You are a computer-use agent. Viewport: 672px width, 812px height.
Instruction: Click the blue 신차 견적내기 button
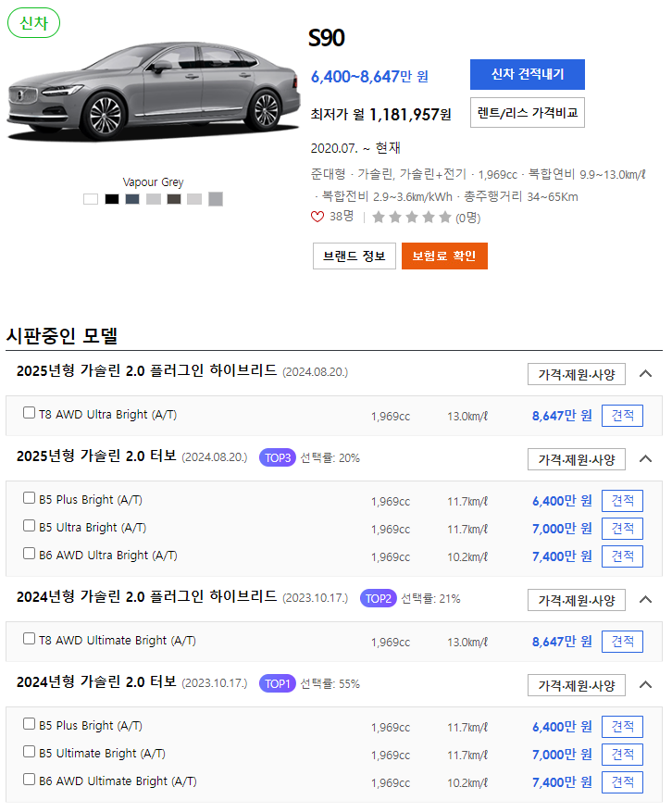(x=528, y=75)
